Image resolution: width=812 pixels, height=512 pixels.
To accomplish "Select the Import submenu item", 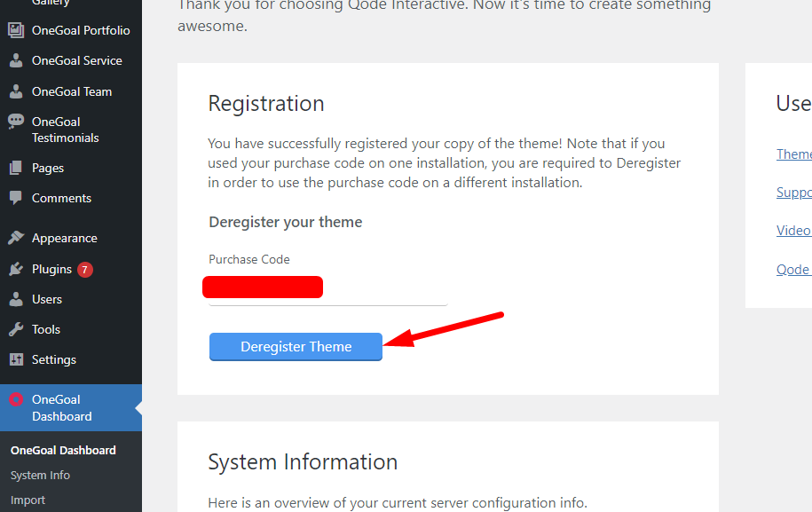I will click(x=28, y=500).
